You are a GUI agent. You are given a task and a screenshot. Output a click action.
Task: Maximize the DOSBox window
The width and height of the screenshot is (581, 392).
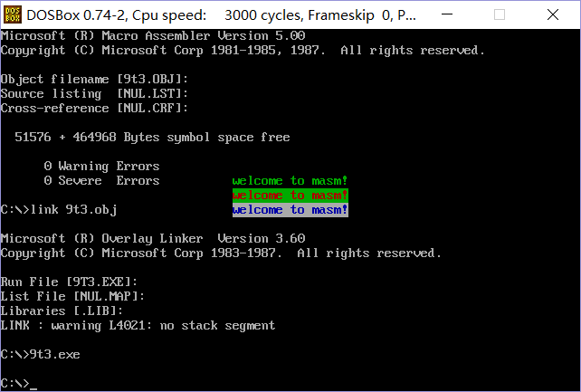tap(500, 14)
